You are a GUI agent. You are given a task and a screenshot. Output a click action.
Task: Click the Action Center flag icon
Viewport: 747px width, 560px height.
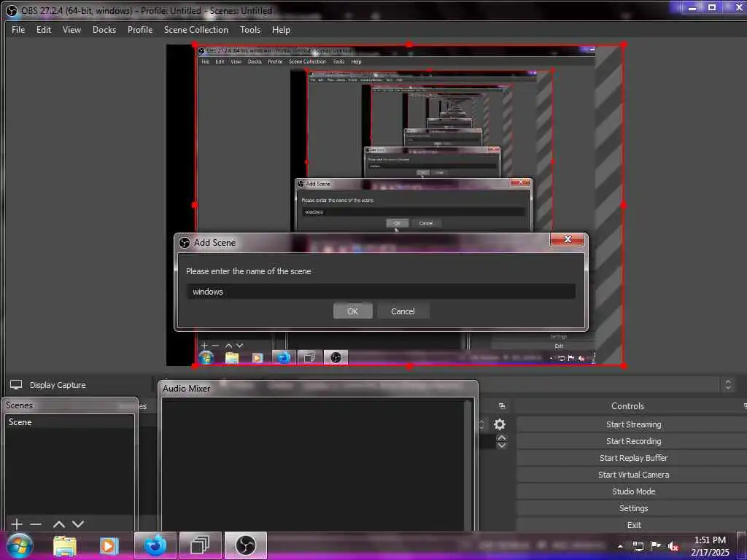pos(656,545)
